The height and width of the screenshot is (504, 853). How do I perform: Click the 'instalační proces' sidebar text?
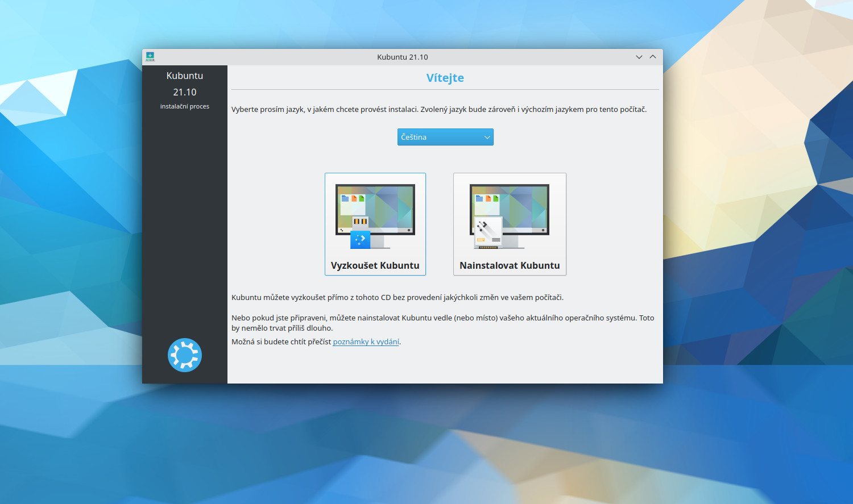185,106
